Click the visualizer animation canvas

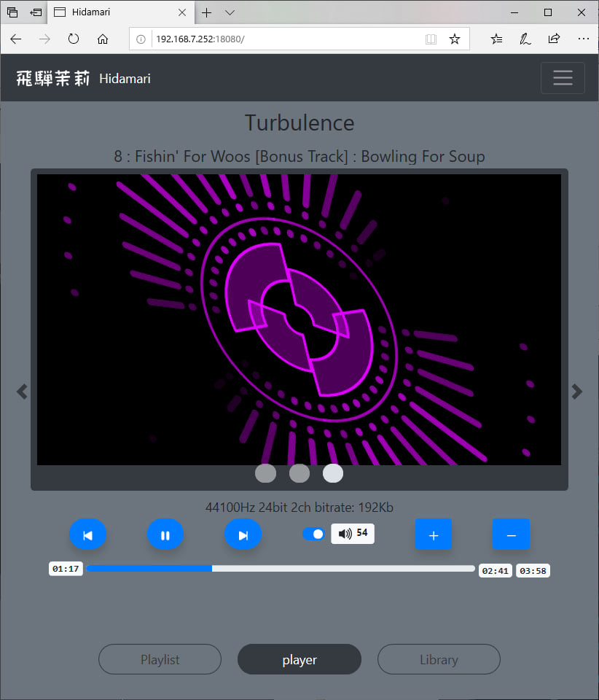pos(299,319)
